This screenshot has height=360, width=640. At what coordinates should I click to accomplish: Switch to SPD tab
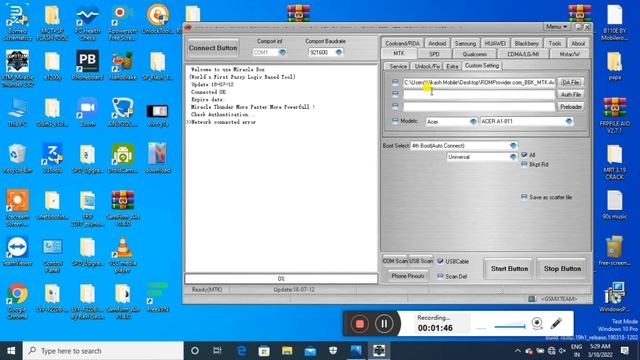pos(434,54)
